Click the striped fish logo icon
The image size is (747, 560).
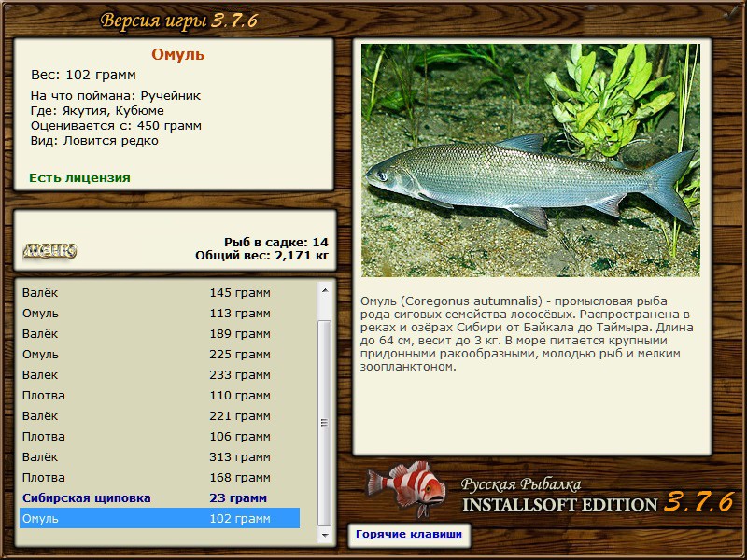click(x=406, y=488)
